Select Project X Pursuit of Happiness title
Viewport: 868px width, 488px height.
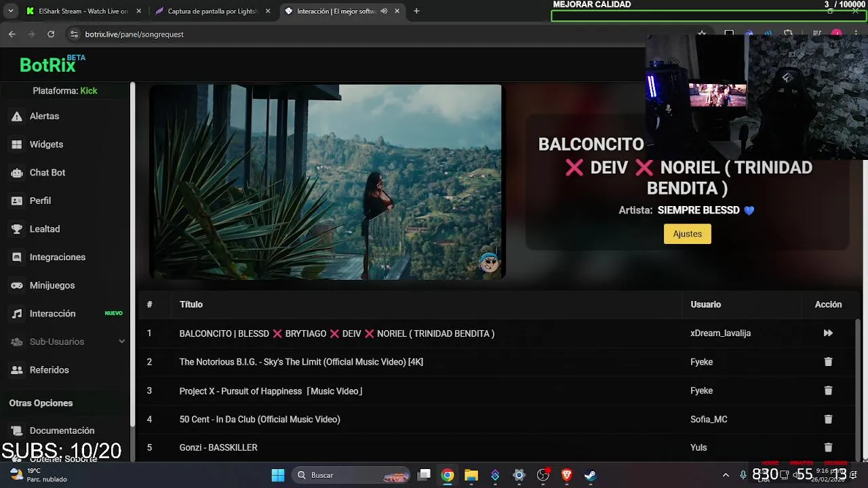click(271, 390)
